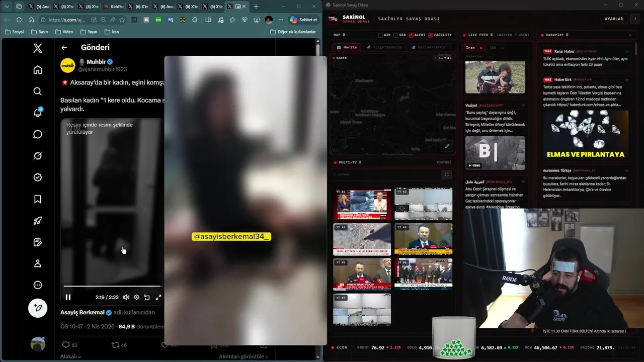
Task: Click map edit pencil button
Action: click(447, 146)
